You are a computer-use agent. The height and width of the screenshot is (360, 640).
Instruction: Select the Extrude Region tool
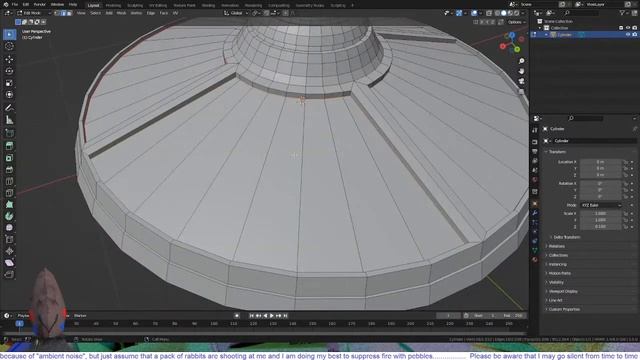point(9,146)
